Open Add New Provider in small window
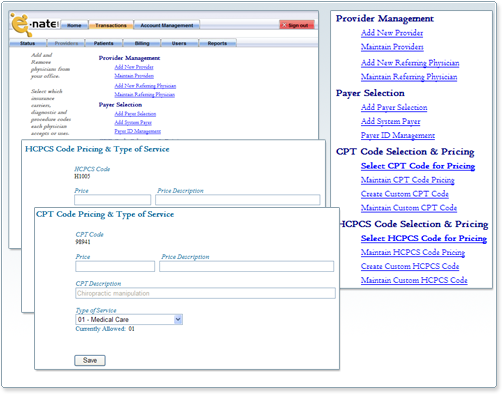The height and width of the screenshot is (402, 502). click(x=134, y=67)
